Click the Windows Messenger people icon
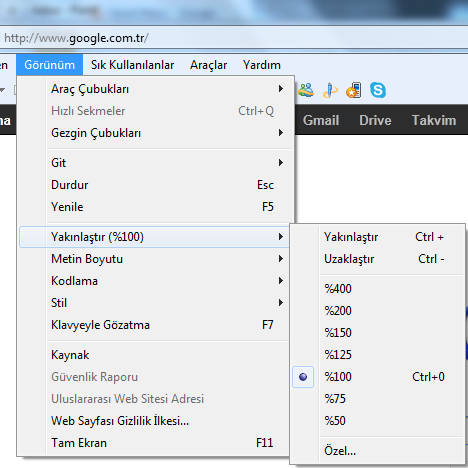 306,90
